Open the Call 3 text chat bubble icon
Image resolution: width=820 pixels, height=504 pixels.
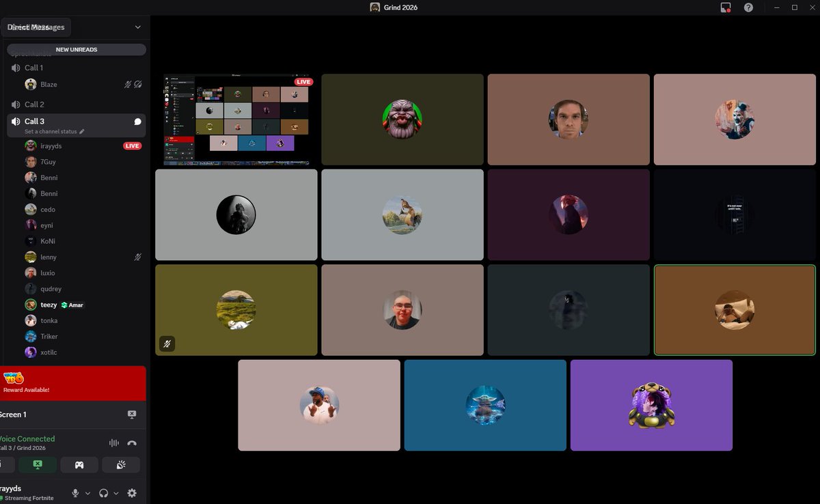137,122
